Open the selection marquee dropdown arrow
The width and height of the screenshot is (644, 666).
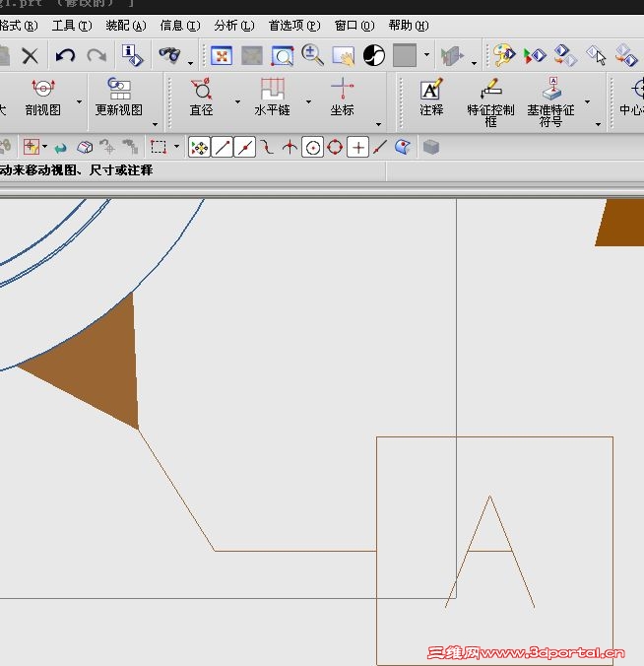176,147
